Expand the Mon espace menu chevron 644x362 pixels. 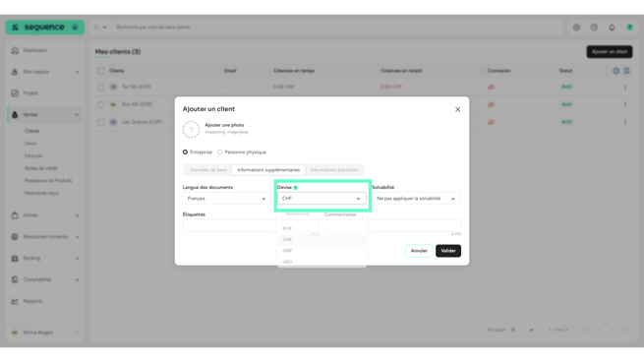tap(78, 72)
